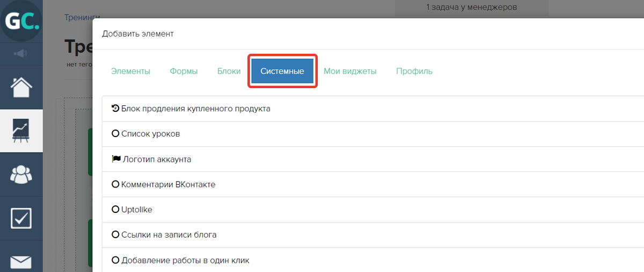Viewport: 644px width, 272px height.
Task: Open the Мои виджеты tab
Action: [x=350, y=71]
